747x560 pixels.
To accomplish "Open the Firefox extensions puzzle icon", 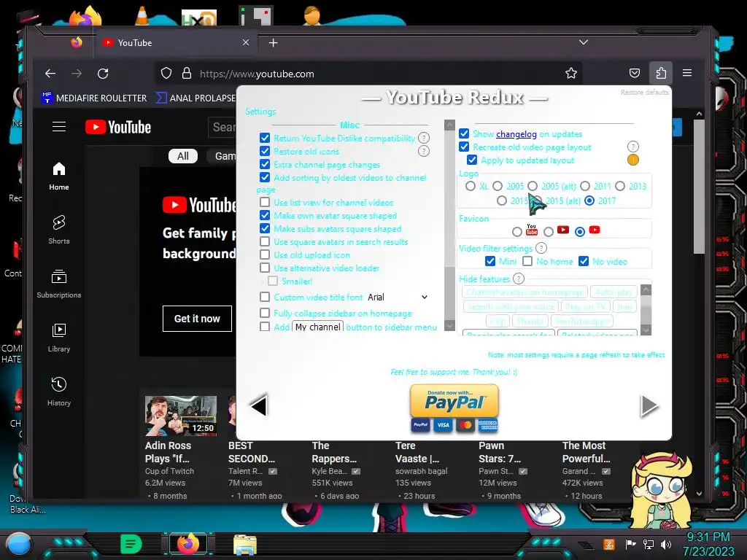I will (x=661, y=74).
